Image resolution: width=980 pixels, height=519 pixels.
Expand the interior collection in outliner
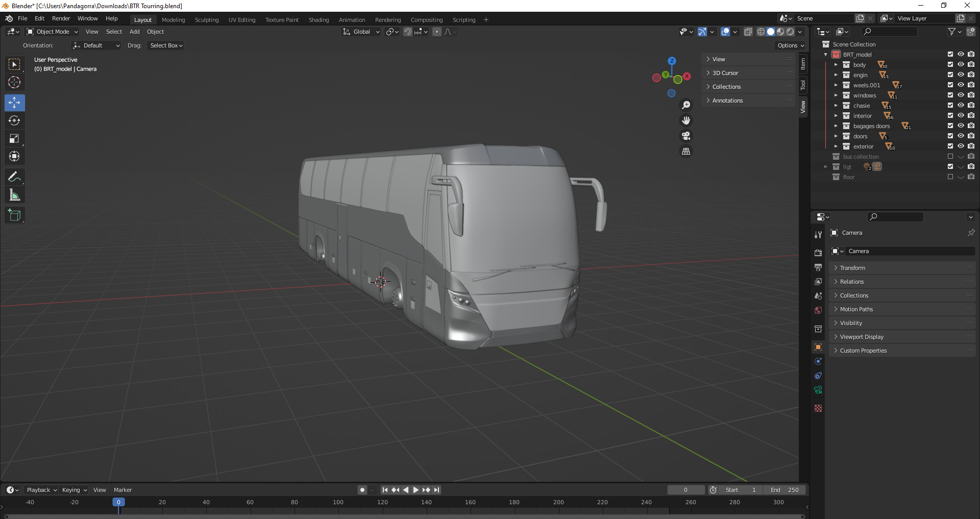[x=836, y=116]
